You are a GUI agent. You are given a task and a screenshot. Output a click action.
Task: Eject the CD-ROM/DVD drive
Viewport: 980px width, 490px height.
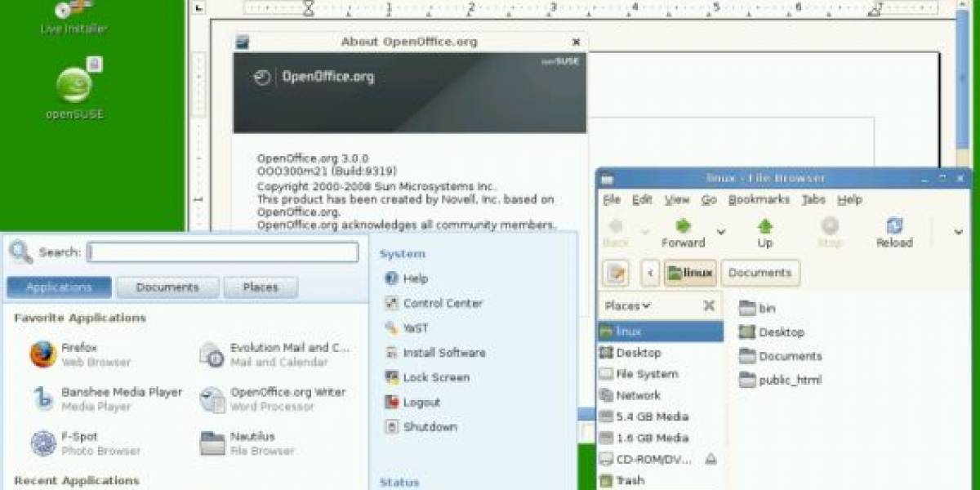[x=710, y=459]
